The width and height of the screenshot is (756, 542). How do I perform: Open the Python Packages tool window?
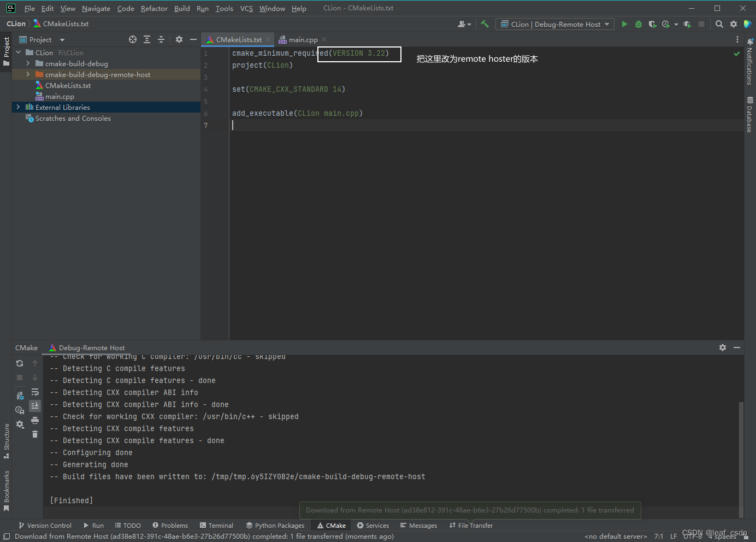pyautogui.click(x=275, y=525)
